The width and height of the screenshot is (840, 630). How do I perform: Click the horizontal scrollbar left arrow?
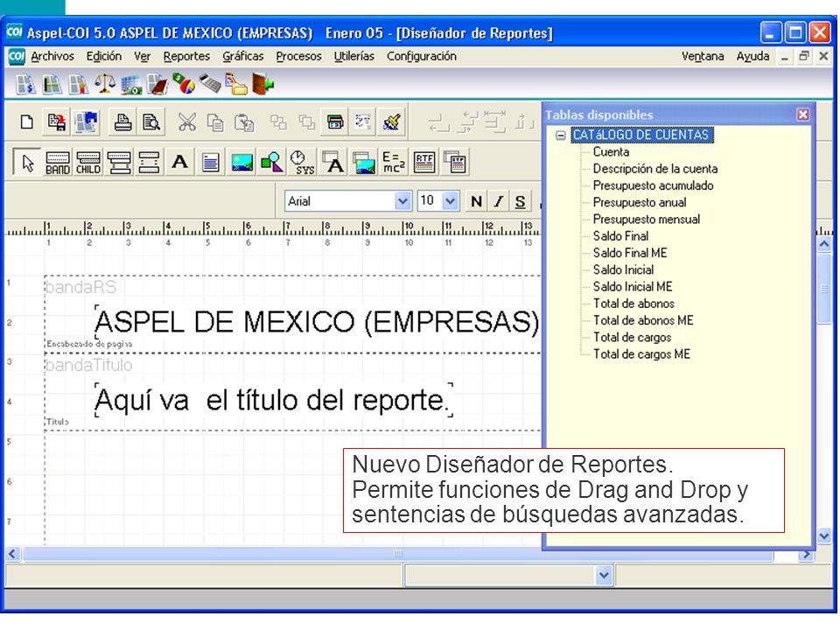coord(13,554)
